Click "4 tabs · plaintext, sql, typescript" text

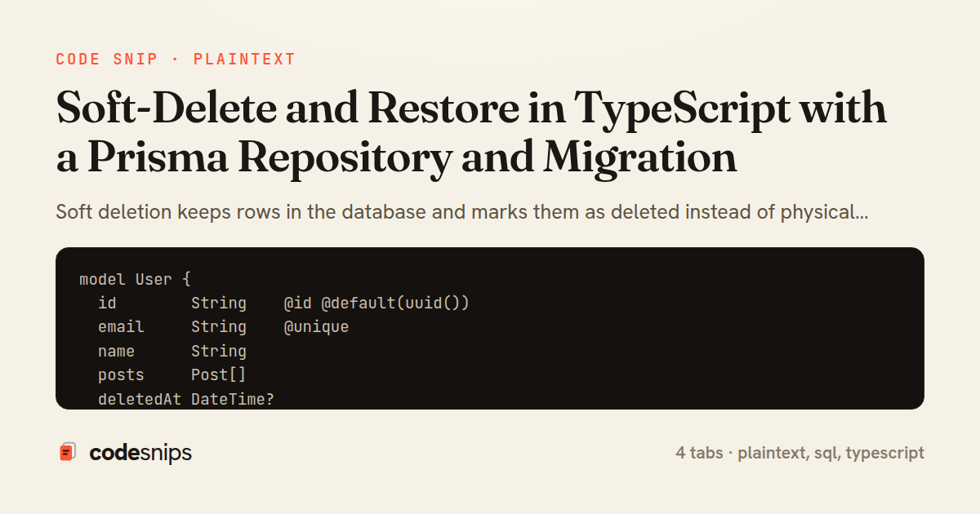click(x=800, y=453)
